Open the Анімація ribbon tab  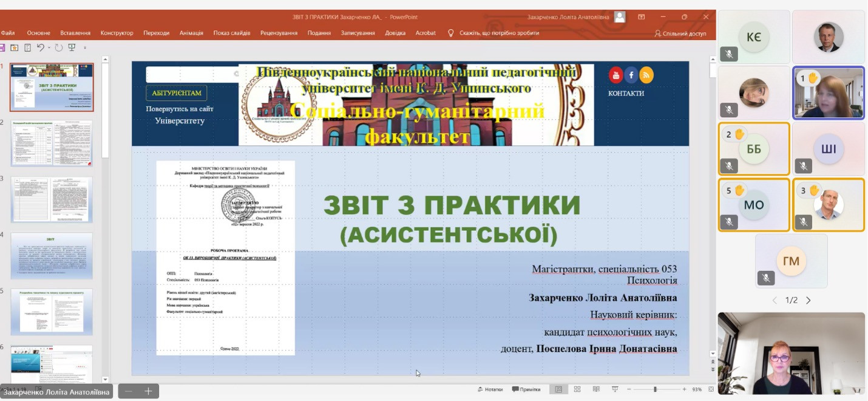coord(191,33)
